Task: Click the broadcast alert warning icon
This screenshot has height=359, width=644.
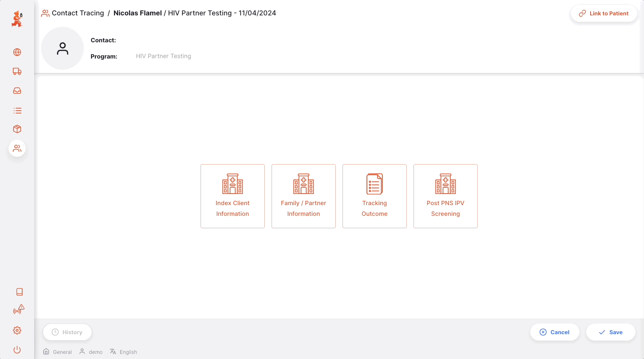Action: pos(18,310)
